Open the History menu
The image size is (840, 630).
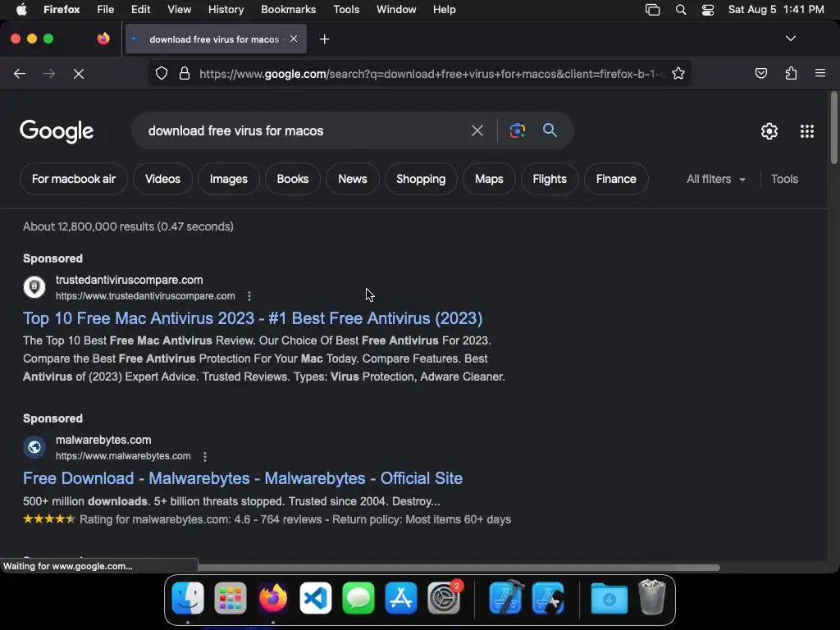pyautogui.click(x=226, y=10)
